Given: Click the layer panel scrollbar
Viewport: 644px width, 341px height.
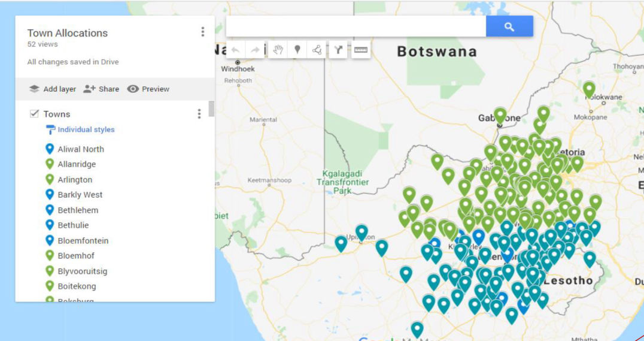Looking at the screenshot, I should point(211,109).
